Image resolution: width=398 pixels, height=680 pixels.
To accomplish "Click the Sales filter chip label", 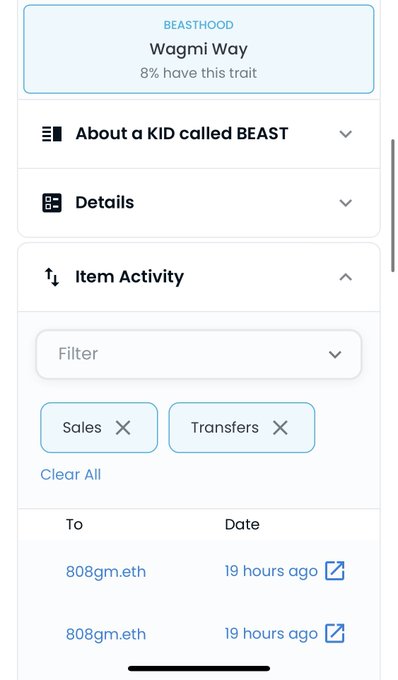I will (82, 428).
